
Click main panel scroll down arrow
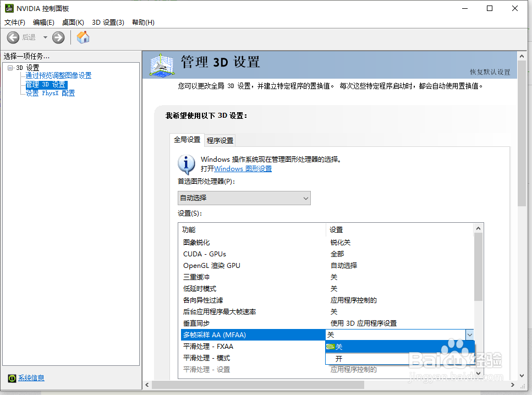coord(522,376)
